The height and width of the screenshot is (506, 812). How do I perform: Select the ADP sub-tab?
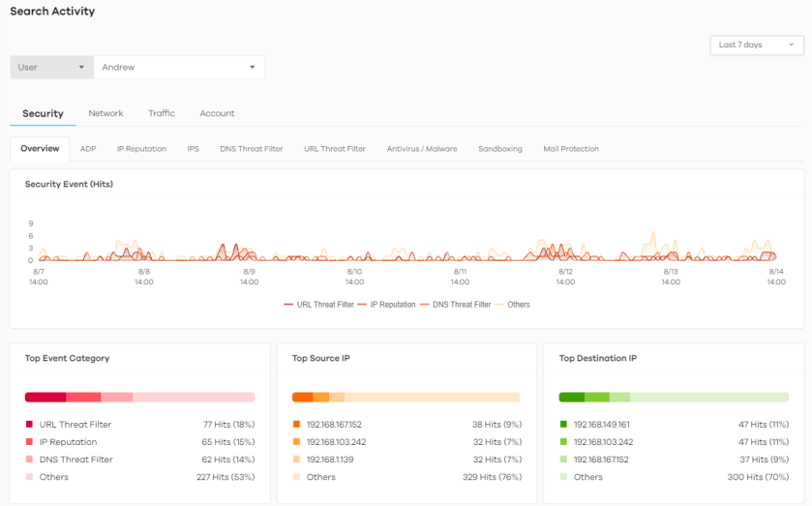(88, 149)
